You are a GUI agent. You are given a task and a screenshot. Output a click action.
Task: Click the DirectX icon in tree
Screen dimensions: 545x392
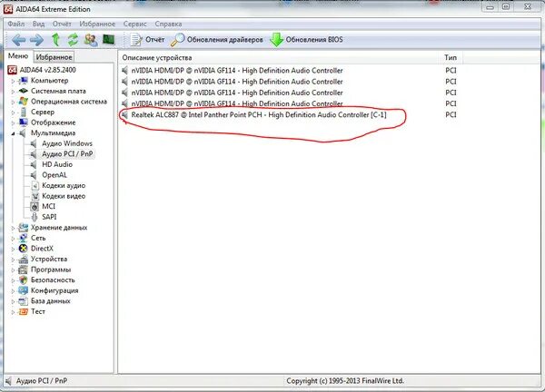[x=23, y=249]
